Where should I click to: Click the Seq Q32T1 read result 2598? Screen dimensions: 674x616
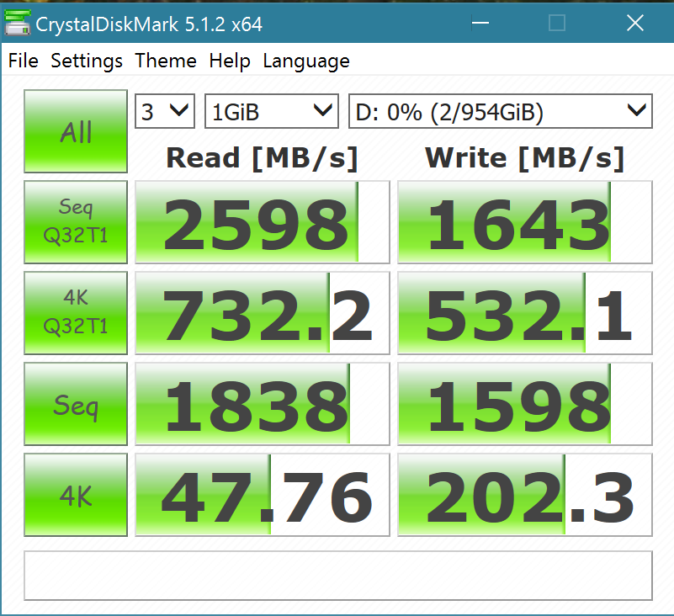(262, 222)
